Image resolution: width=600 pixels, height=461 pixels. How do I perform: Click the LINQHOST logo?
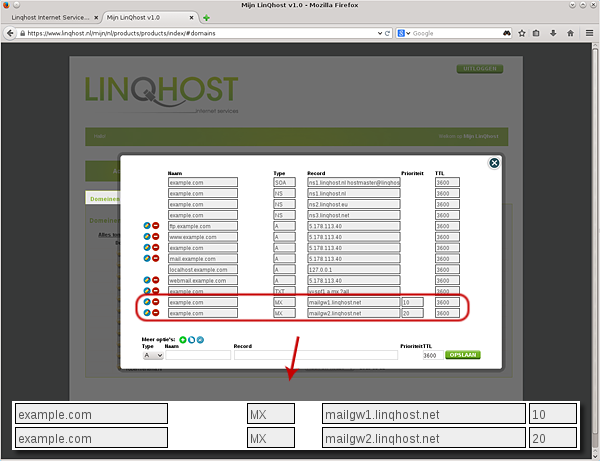pos(161,95)
